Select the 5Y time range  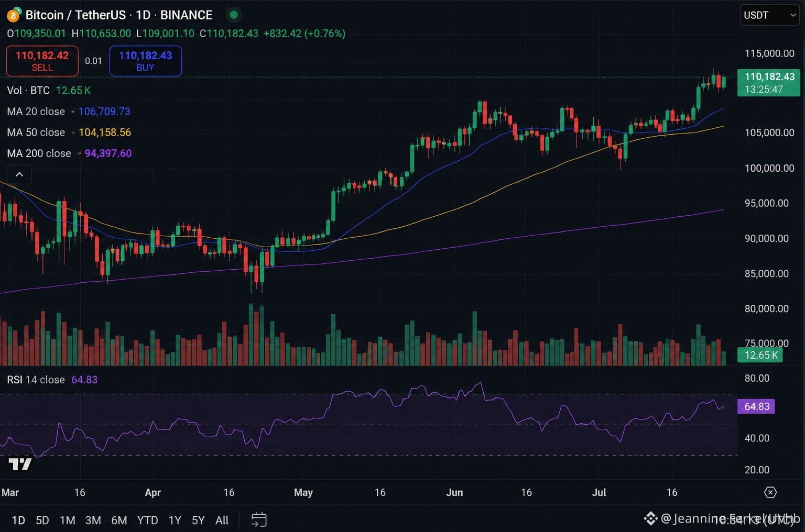pyautogui.click(x=198, y=520)
